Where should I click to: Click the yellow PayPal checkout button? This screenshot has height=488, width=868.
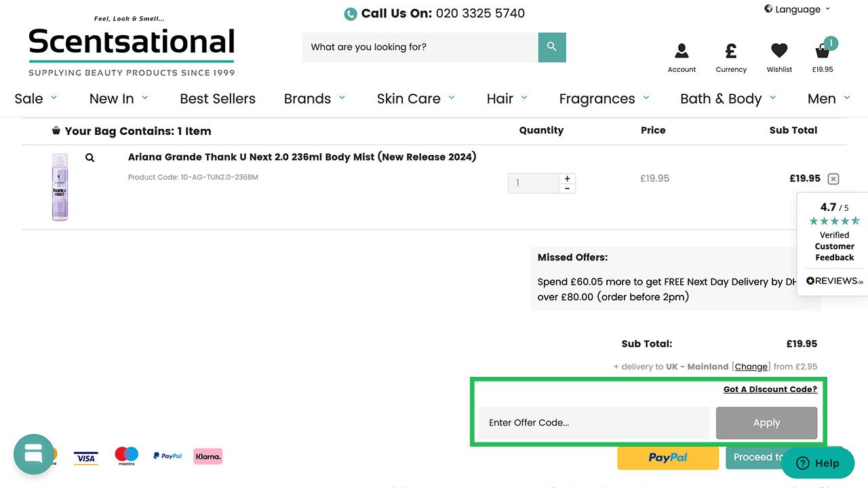pyautogui.click(x=668, y=457)
